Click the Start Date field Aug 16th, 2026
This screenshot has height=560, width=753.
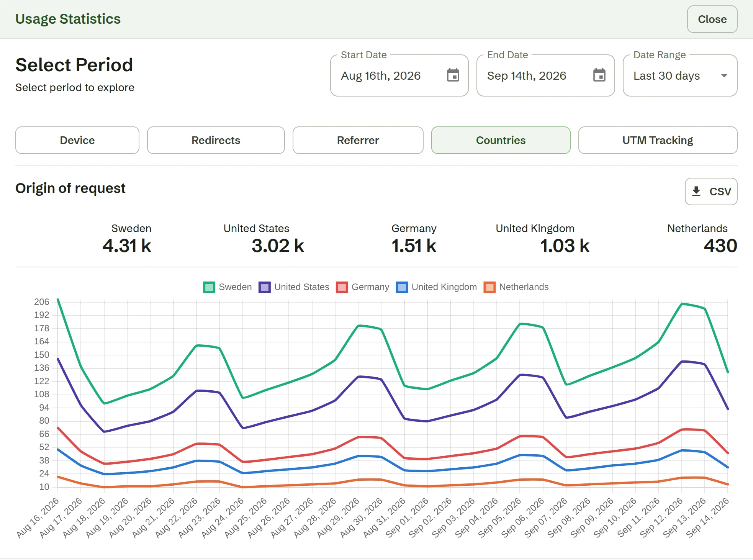(x=399, y=75)
